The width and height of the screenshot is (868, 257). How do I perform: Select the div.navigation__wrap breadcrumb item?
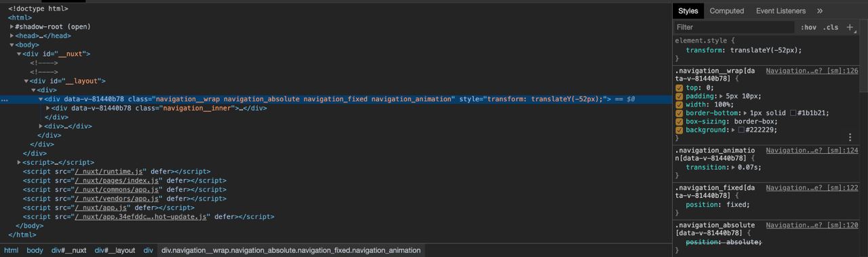291,250
